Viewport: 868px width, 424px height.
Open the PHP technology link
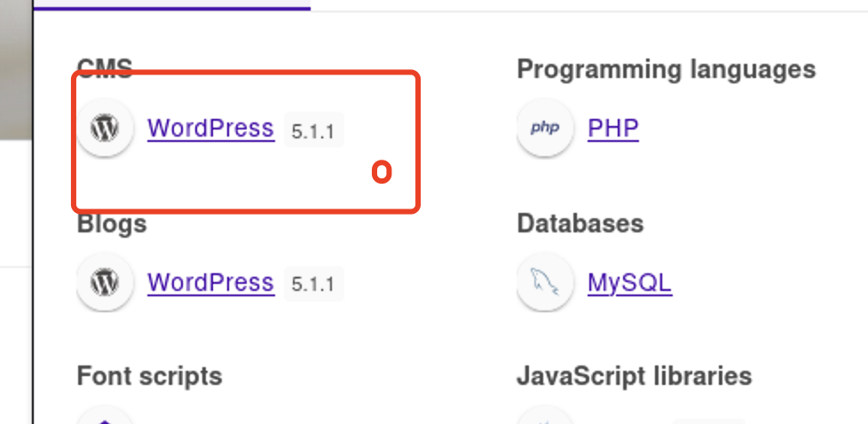pyautogui.click(x=613, y=129)
